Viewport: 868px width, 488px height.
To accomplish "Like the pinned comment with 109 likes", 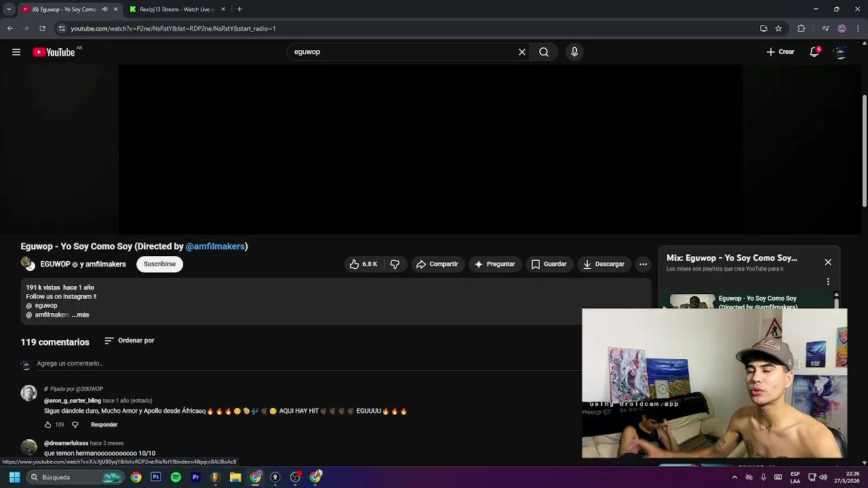I will [47, 425].
